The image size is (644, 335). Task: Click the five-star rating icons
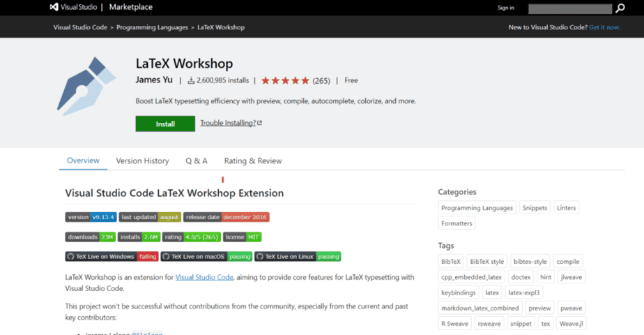coord(285,80)
